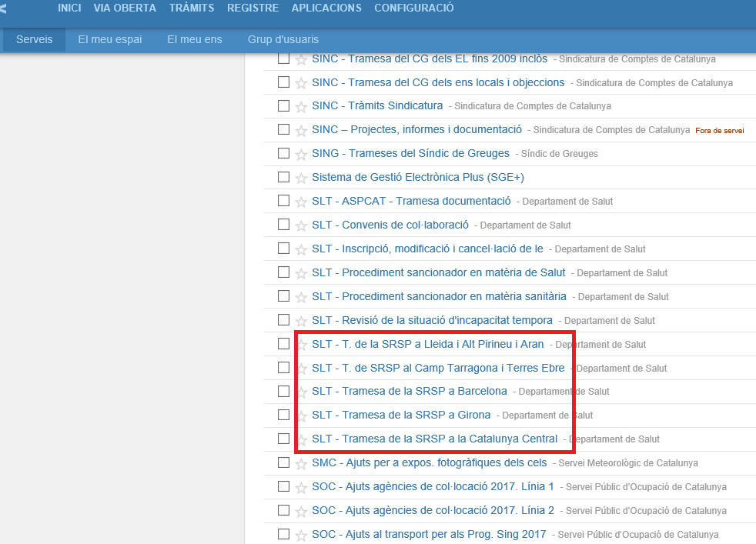
Task: Open SLT - Procediment sancionador en matèria de Salut link
Action: (x=438, y=272)
